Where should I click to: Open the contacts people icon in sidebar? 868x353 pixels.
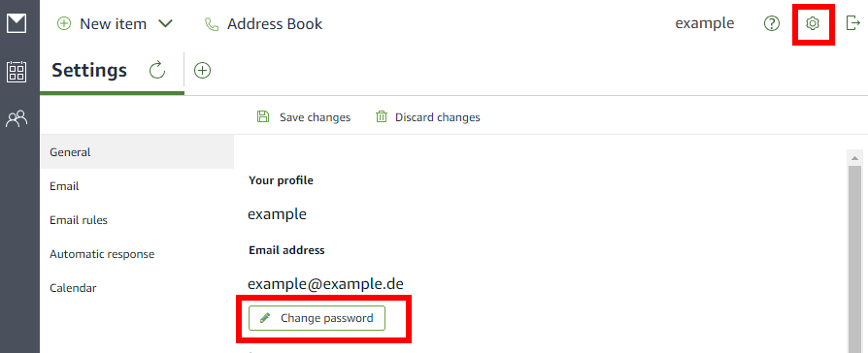[17, 118]
